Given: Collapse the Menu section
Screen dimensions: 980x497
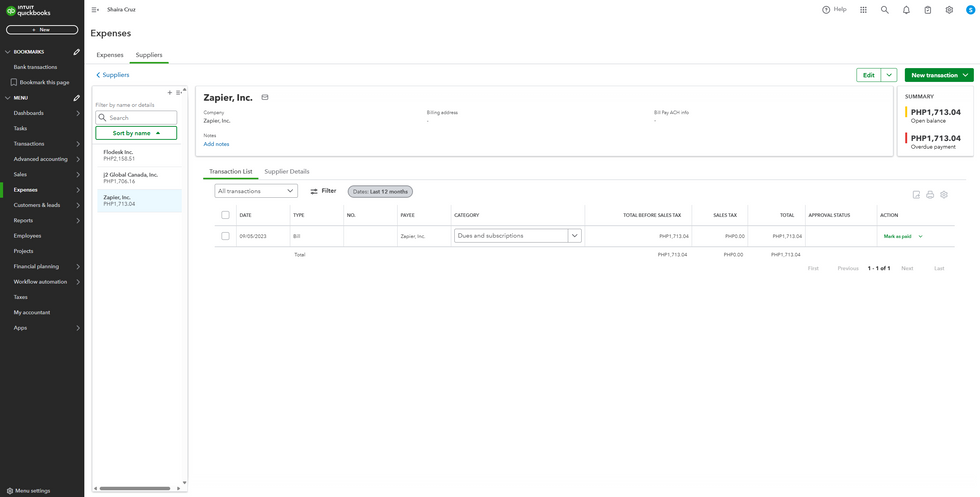Looking at the screenshot, I should 8,98.
